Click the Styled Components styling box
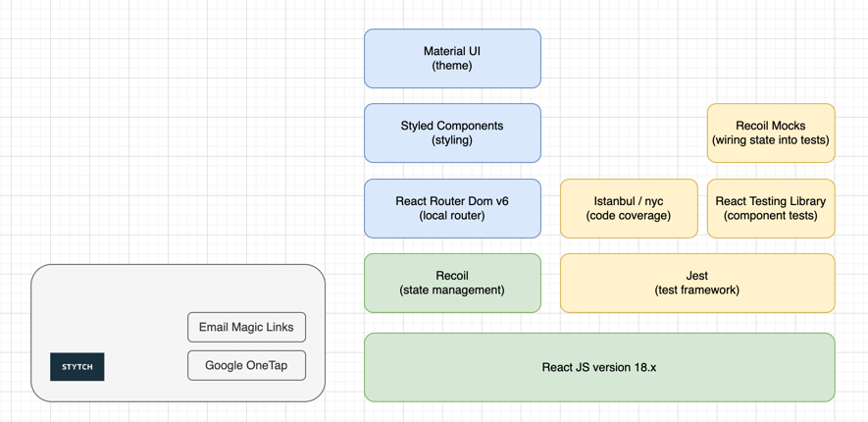This screenshot has height=422, width=868. pyautogui.click(x=452, y=132)
